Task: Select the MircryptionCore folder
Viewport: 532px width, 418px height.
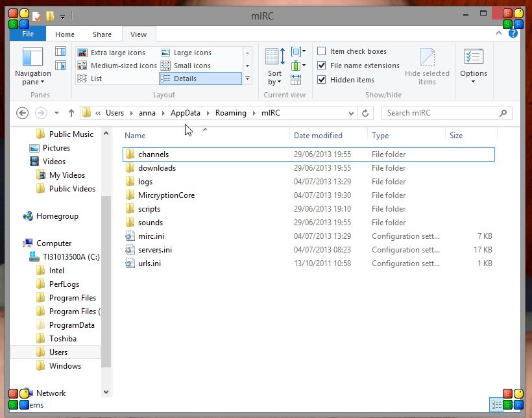Action: click(308, 195)
